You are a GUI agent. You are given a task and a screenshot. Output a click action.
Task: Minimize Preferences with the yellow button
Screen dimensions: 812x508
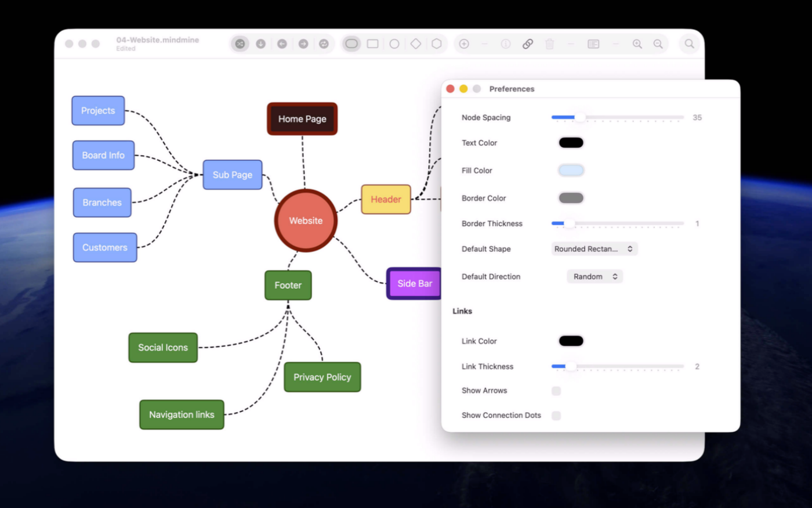point(463,89)
